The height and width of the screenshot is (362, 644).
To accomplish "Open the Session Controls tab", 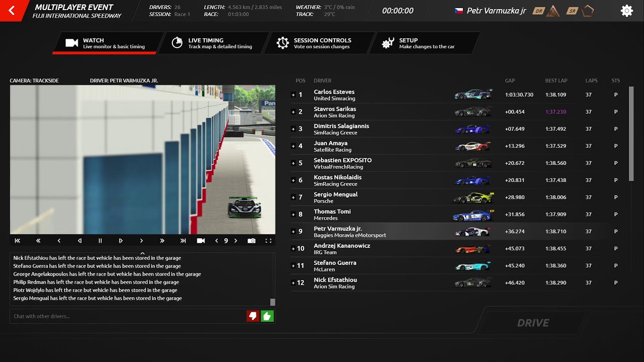I will click(x=318, y=43).
